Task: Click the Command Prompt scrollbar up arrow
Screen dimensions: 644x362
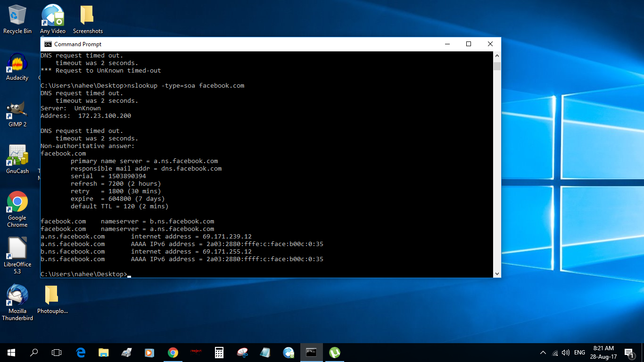Action: (497, 56)
